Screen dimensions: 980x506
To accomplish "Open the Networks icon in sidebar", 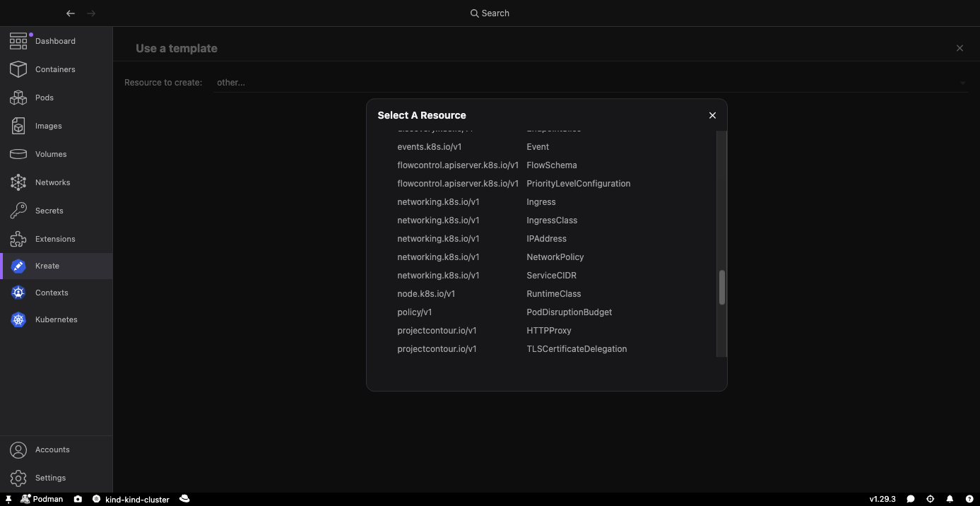I will [18, 182].
